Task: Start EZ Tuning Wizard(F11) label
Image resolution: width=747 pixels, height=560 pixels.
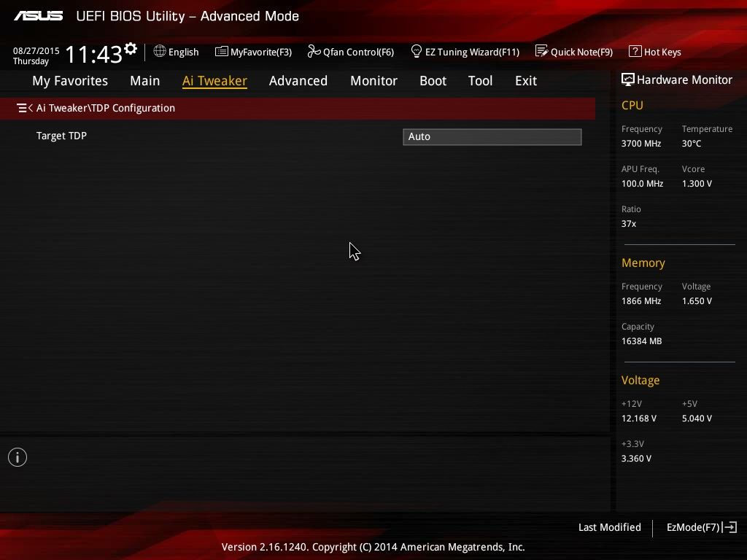Action: 472,52
